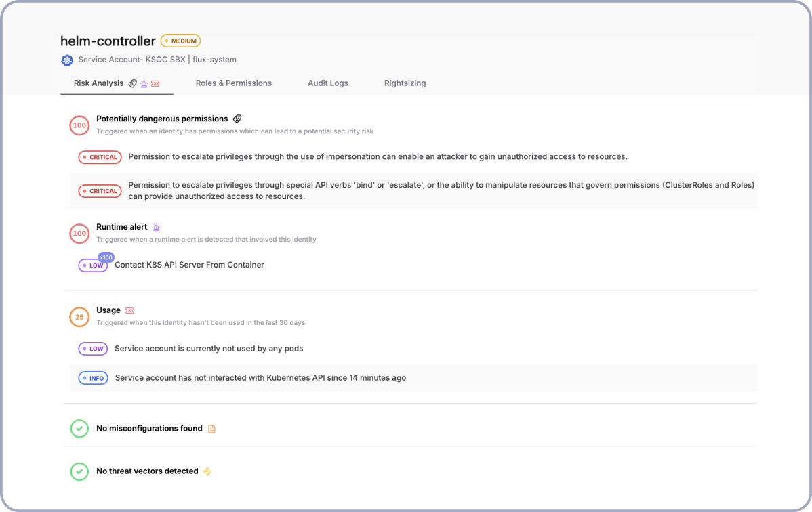The width and height of the screenshot is (812, 512).
Task: Click the x100 count badge on Runtime alert
Action: pos(106,257)
